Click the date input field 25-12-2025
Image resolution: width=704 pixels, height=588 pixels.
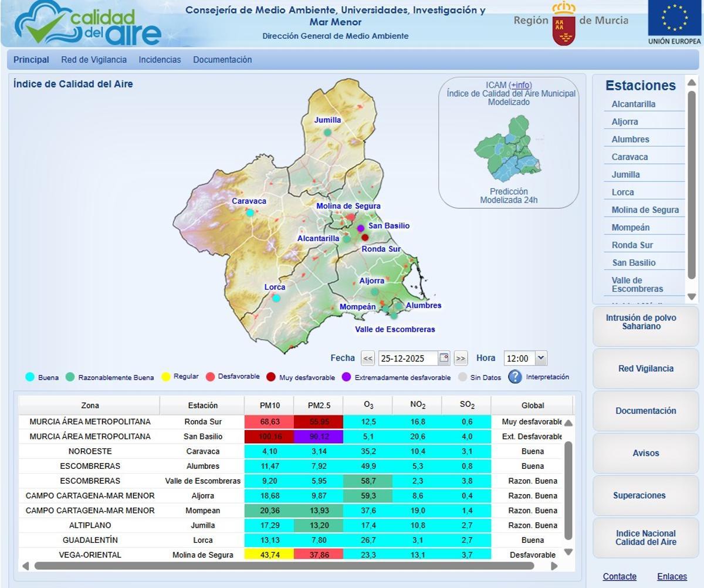tap(408, 359)
